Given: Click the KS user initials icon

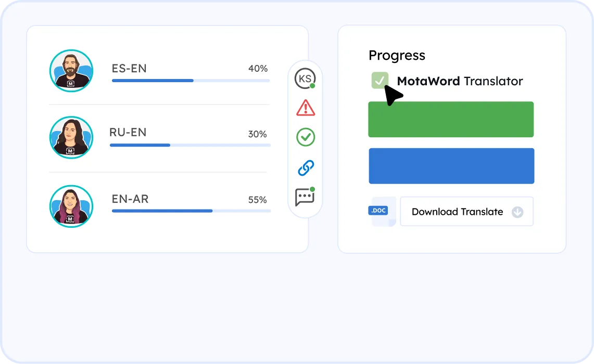Looking at the screenshot, I should tap(305, 79).
